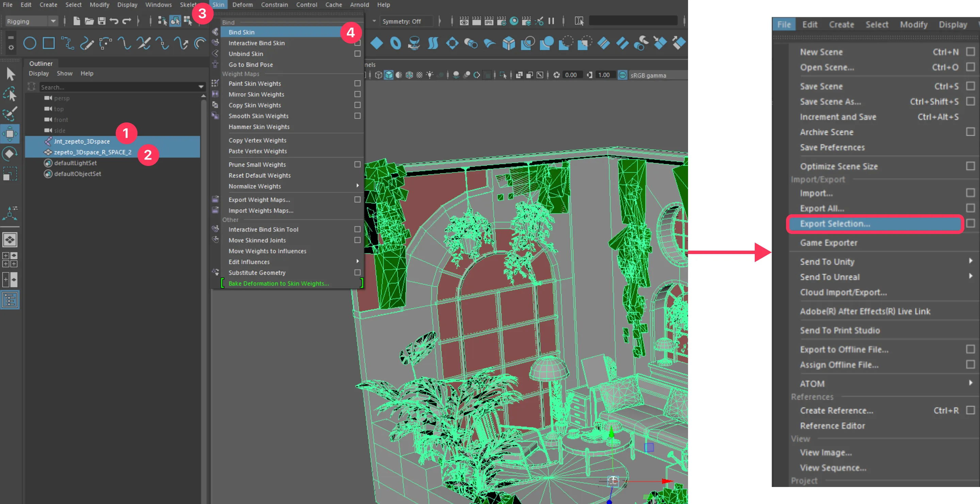Expand the Send To Unreal submenu
Image resolution: width=980 pixels, height=504 pixels.
tap(970, 276)
